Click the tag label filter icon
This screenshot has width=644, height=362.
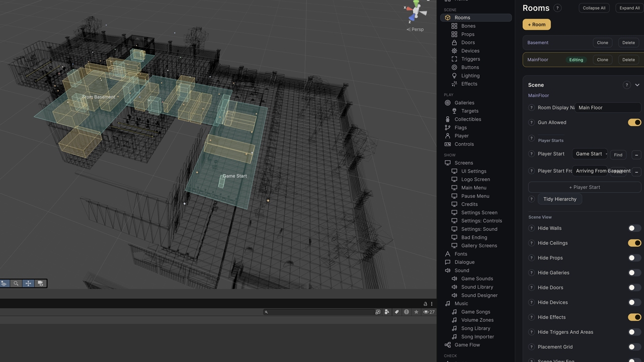coord(396,312)
